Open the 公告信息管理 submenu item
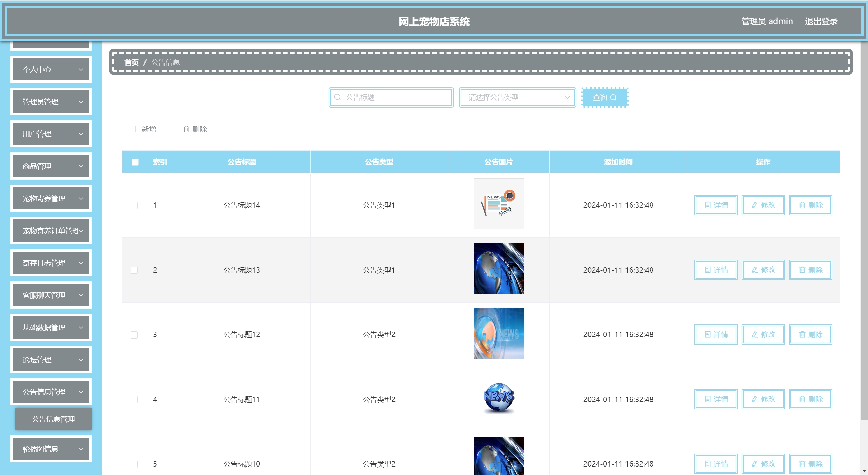 click(53, 419)
